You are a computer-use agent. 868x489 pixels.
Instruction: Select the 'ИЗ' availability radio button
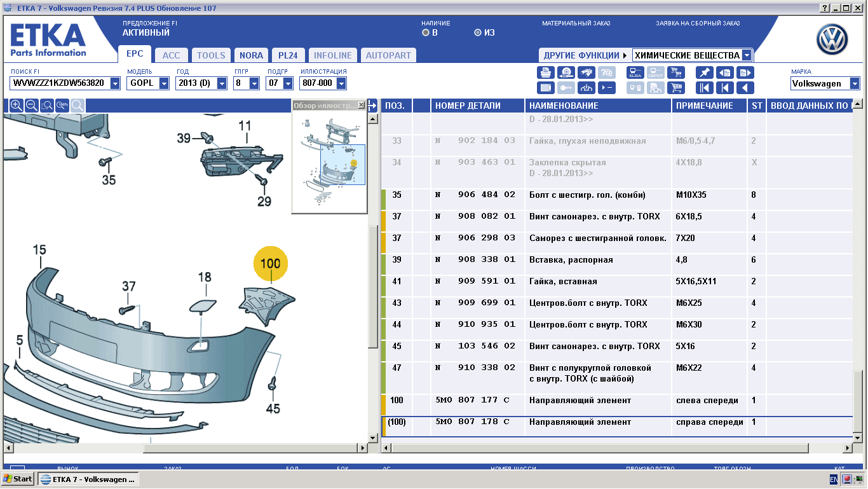coord(478,32)
